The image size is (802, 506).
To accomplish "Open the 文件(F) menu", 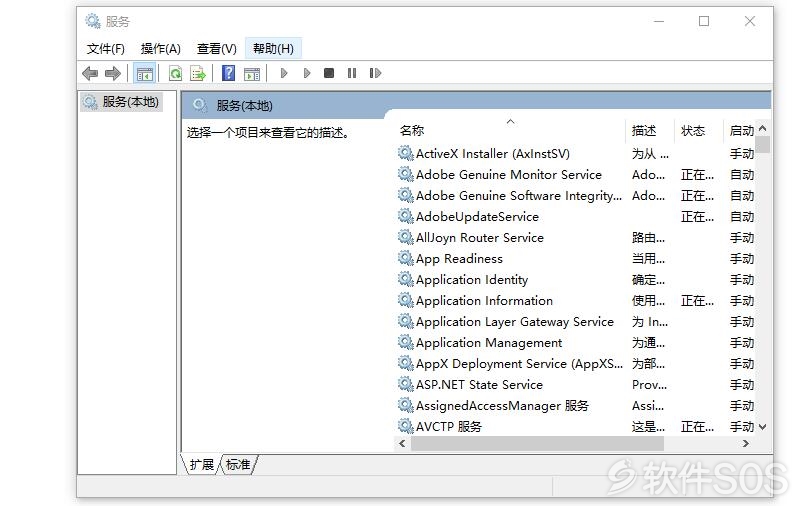I will coord(106,49).
